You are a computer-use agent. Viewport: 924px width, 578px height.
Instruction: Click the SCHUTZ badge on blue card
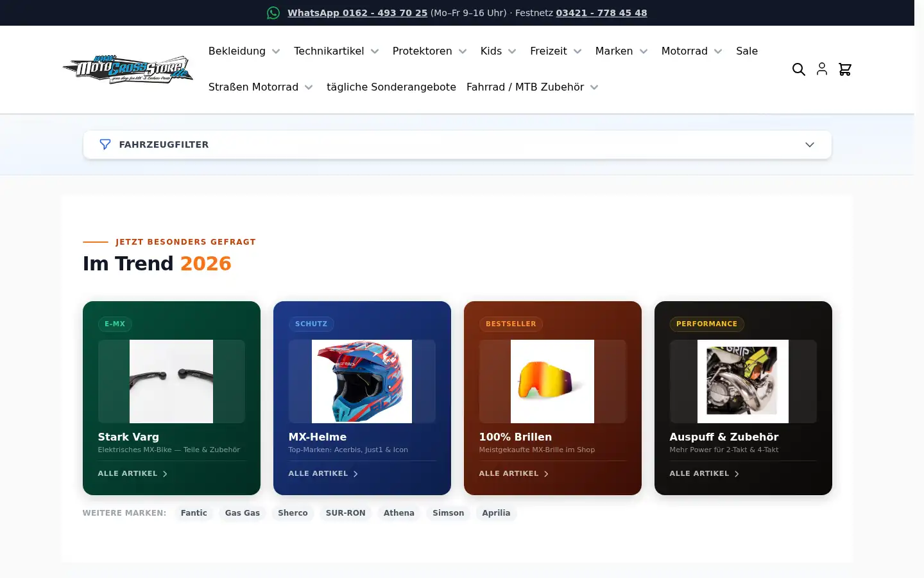click(x=311, y=324)
